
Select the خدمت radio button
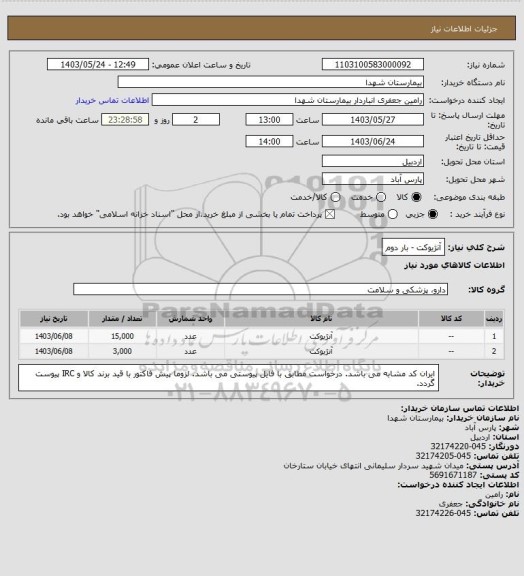pyautogui.click(x=381, y=197)
